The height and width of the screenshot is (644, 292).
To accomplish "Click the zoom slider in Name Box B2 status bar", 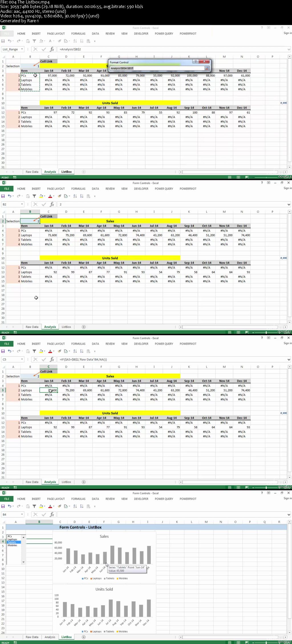I will pos(266,332).
